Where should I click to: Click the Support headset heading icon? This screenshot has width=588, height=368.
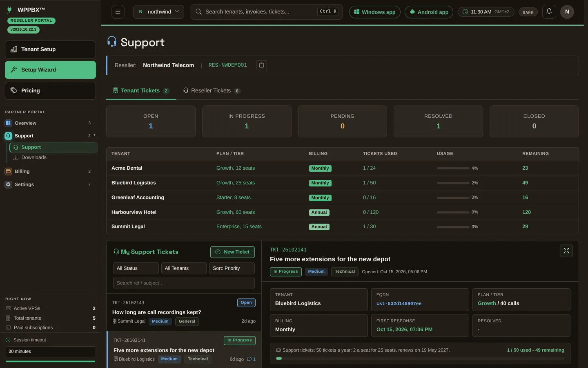(x=112, y=41)
